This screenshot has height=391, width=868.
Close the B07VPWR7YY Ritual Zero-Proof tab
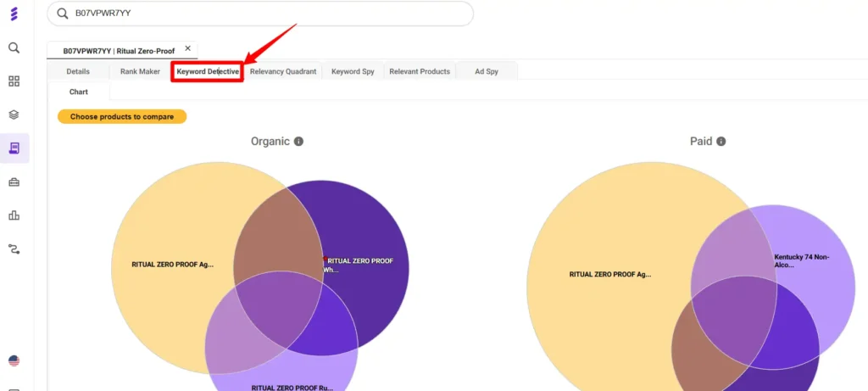(187, 48)
